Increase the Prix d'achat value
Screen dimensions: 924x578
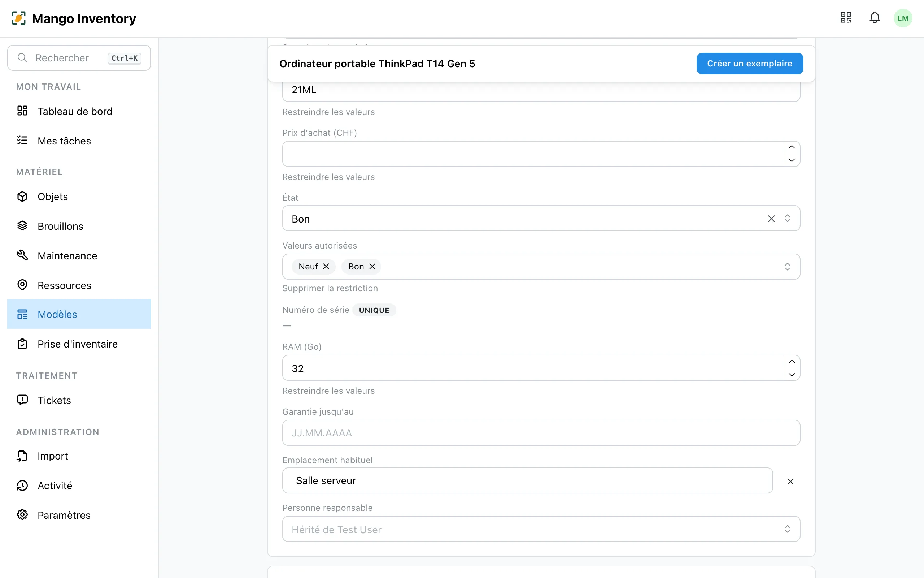coord(792,147)
